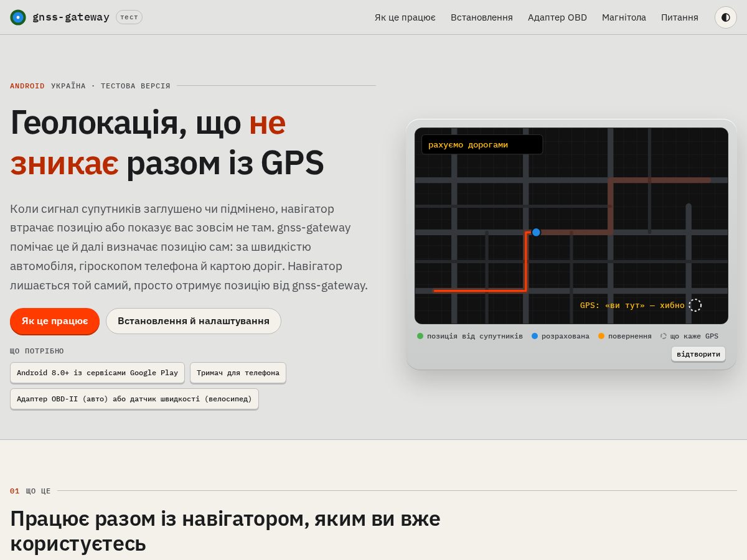
Task: Open 'Магнітола' nav link
Action: point(624,17)
